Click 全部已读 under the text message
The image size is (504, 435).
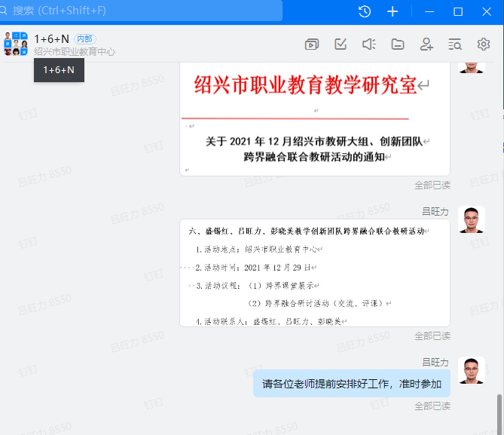coord(432,406)
